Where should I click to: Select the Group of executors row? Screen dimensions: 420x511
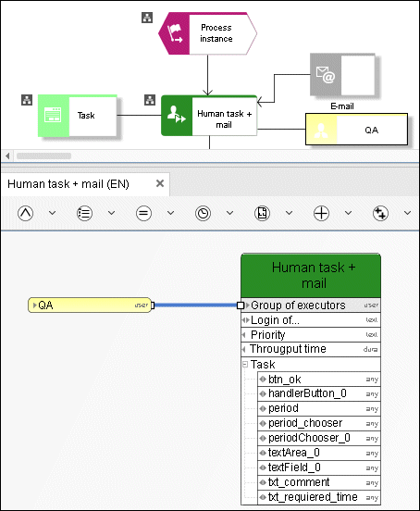point(311,305)
